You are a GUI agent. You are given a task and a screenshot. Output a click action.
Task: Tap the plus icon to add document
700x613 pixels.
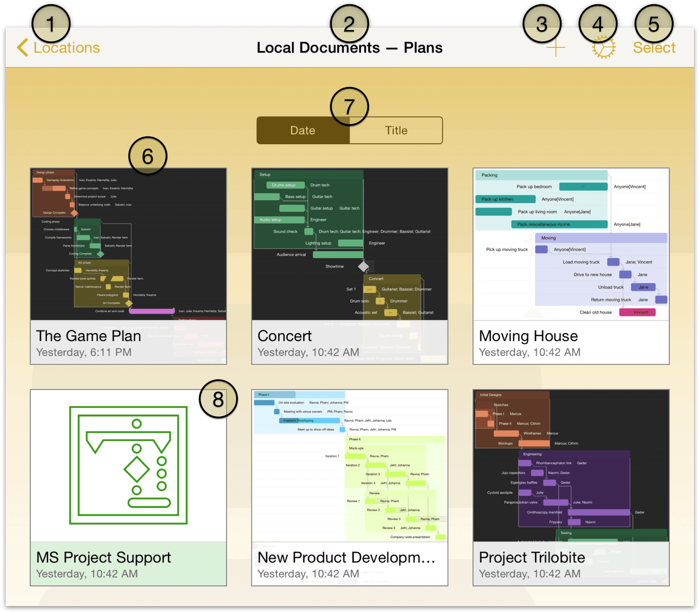[555, 47]
